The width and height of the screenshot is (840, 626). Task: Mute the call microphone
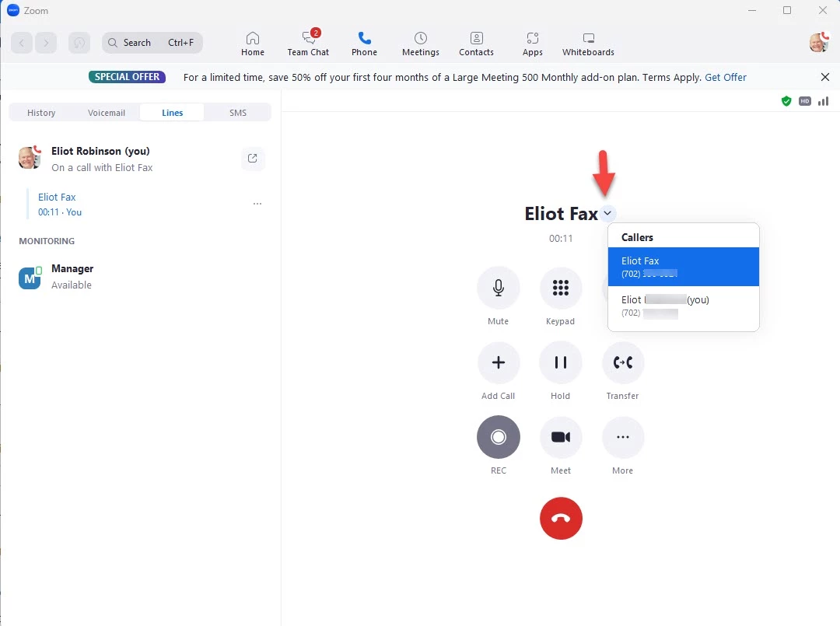pos(499,288)
